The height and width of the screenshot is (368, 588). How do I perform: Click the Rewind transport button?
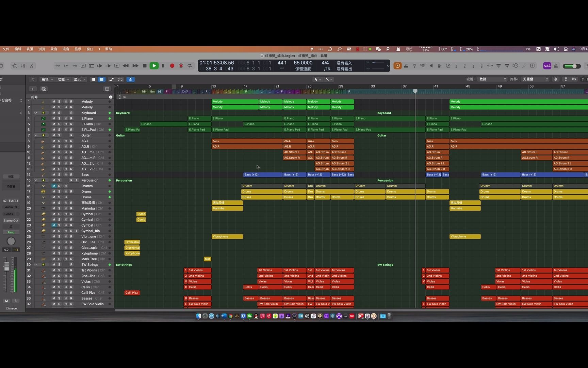(126, 66)
